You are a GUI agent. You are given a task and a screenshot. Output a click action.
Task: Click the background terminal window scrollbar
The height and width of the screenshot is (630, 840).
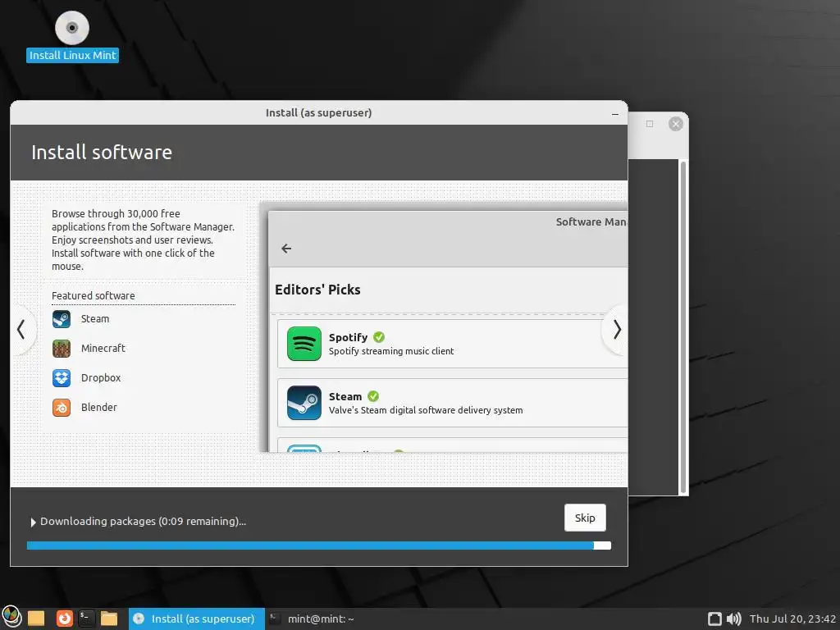[x=683, y=326]
